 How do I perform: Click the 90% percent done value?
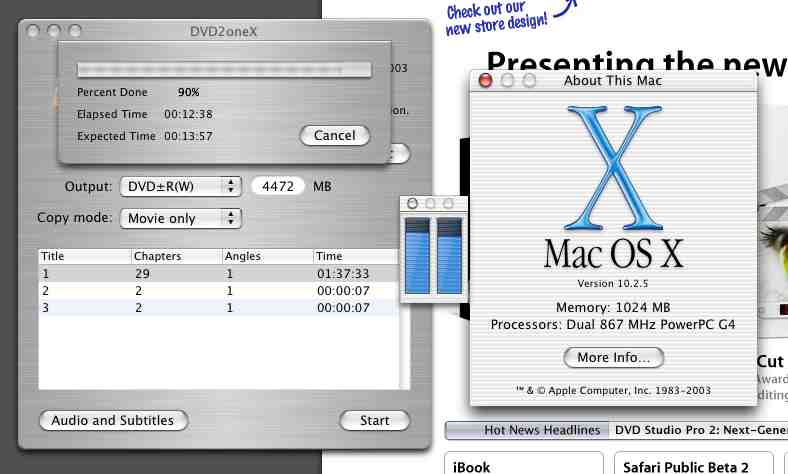[188, 92]
